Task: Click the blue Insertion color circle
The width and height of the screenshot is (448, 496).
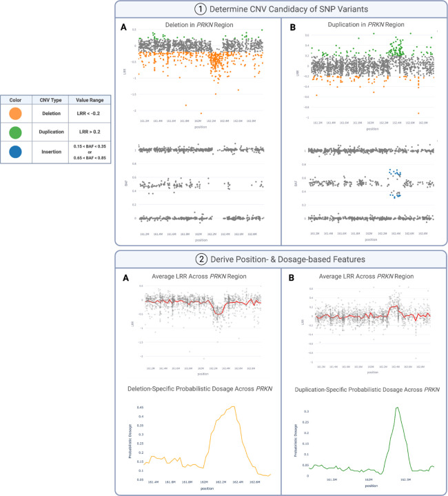Action: [15, 152]
